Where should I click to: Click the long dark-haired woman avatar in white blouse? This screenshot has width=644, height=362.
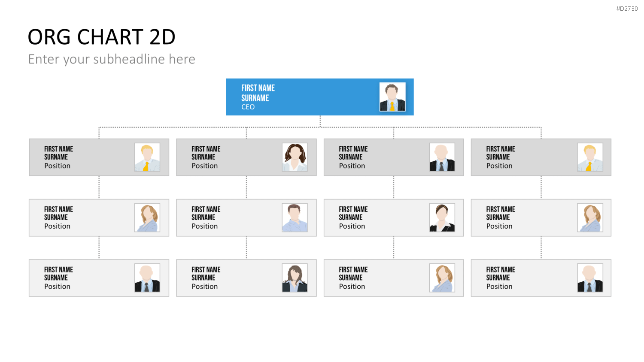[295, 157]
